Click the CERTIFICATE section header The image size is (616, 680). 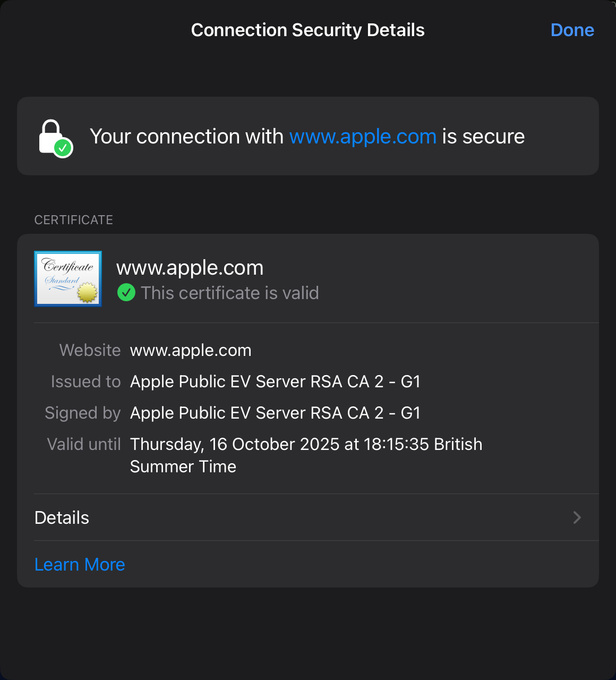pyautogui.click(x=74, y=220)
